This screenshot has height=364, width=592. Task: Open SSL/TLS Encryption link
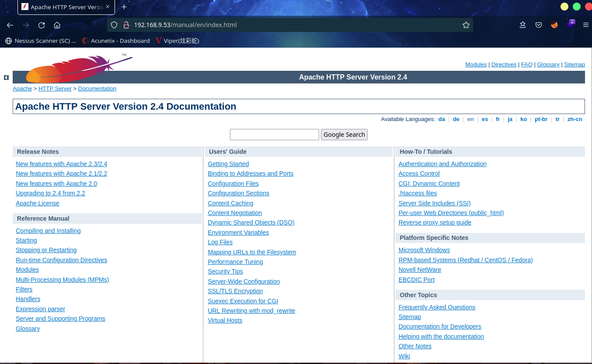[x=235, y=291]
